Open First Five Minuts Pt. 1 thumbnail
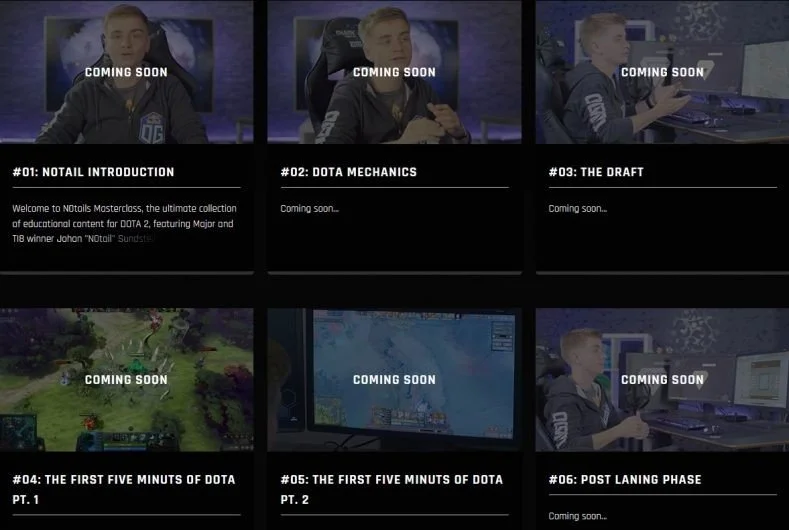The height and width of the screenshot is (530, 789). tap(126, 380)
